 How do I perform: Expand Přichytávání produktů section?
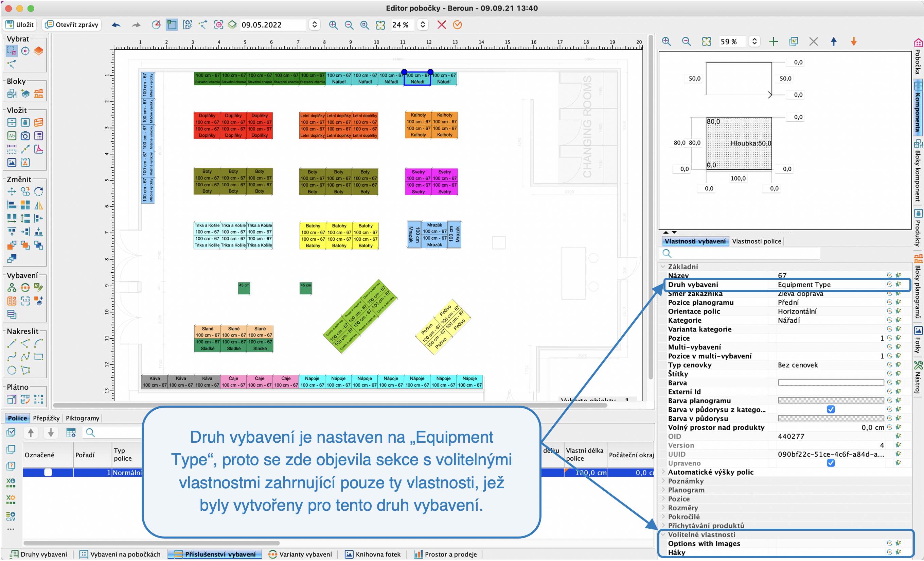coord(663,525)
